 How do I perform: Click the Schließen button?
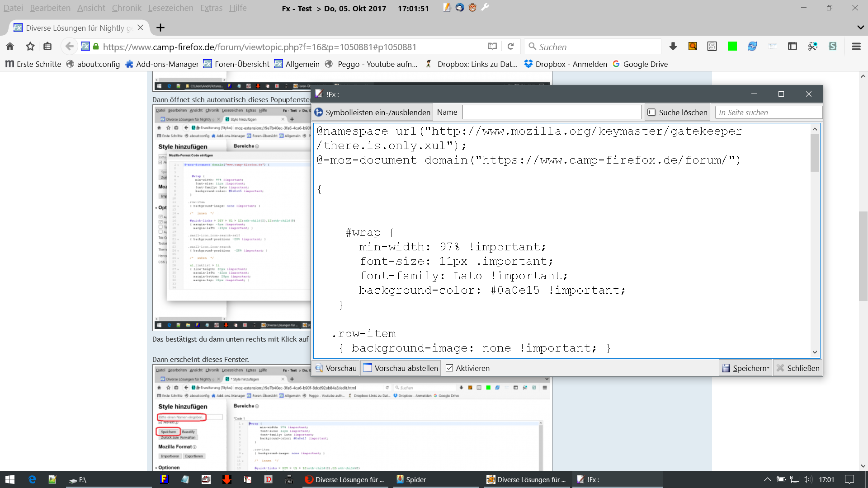798,368
